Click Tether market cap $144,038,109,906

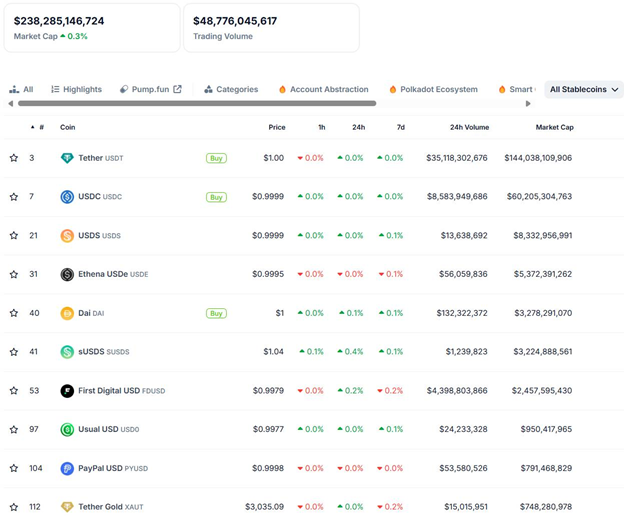tap(538, 158)
